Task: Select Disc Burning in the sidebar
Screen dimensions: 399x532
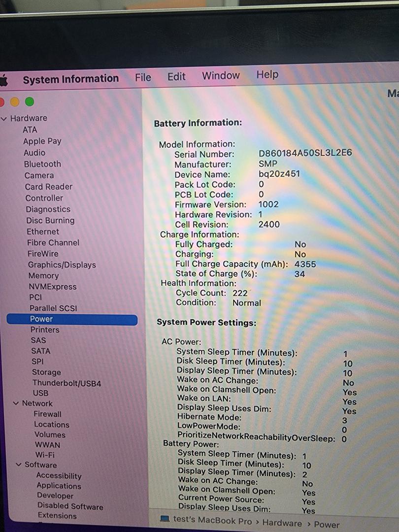Action: tap(50, 221)
